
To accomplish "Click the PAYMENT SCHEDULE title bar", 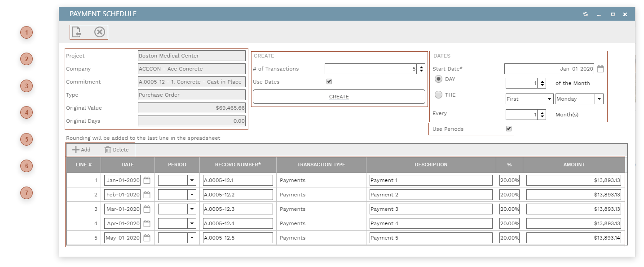I will (x=102, y=14).
